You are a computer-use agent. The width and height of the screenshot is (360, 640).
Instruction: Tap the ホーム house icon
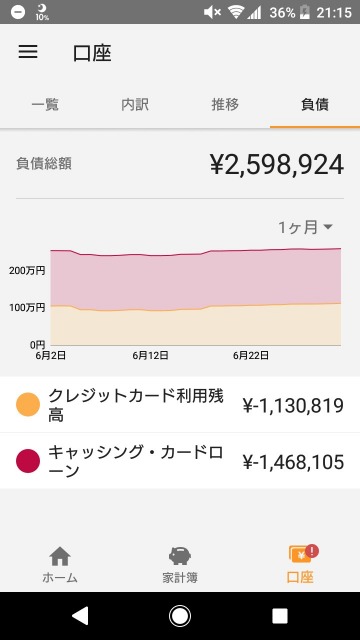[x=60, y=556]
